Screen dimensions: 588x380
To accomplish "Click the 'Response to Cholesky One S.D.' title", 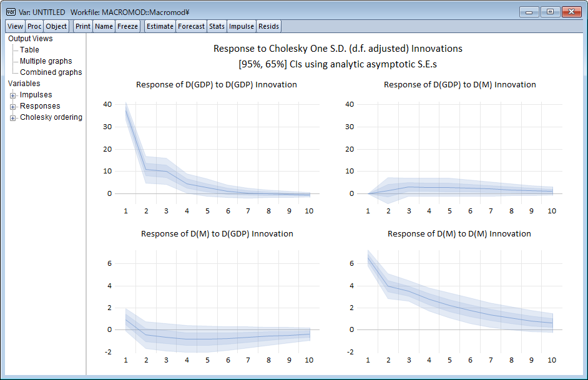I will tap(338, 49).
